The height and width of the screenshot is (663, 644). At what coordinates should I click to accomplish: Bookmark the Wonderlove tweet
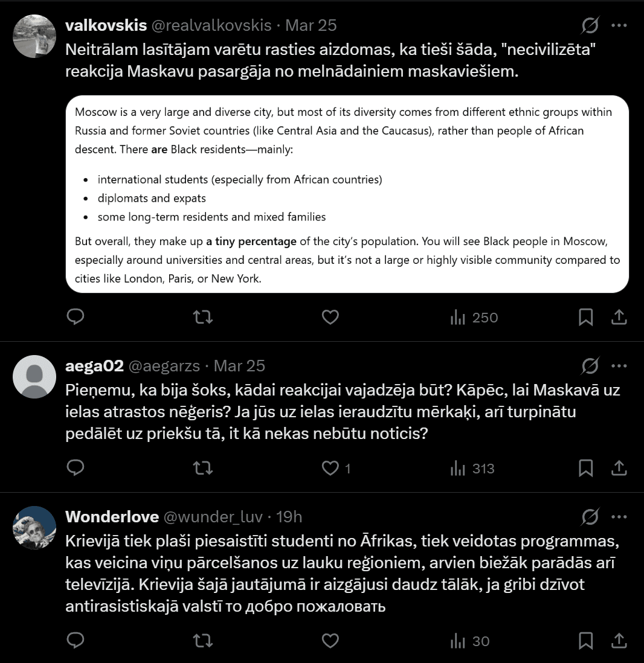coord(585,641)
